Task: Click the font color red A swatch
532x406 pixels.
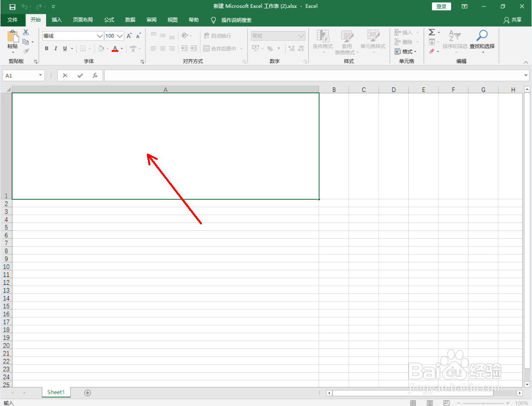Action: [115, 48]
